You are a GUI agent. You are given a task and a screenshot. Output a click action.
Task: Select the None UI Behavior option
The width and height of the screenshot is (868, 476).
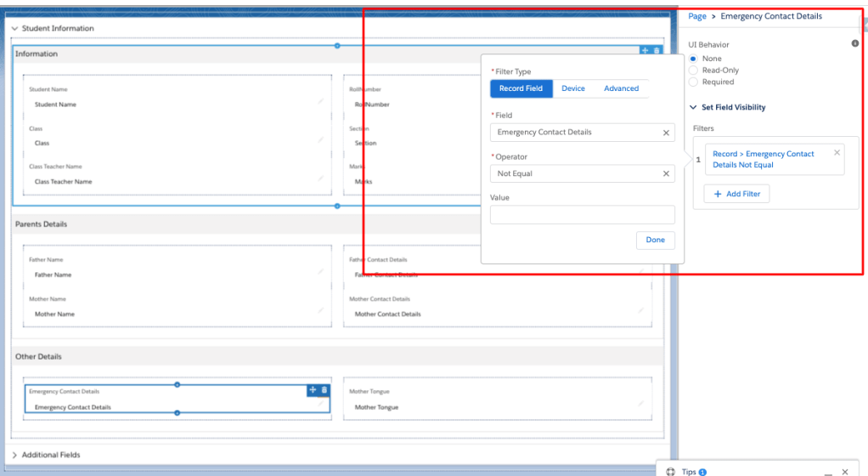click(x=693, y=59)
